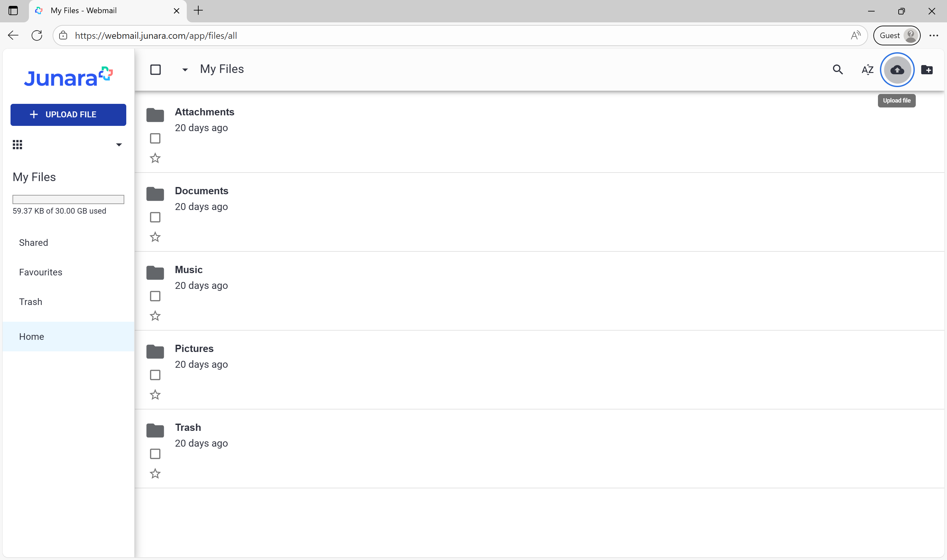The width and height of the screenshot is (947, 560).
Task: Open the apps grid icon in the sidebar
Action: (17, 145)
